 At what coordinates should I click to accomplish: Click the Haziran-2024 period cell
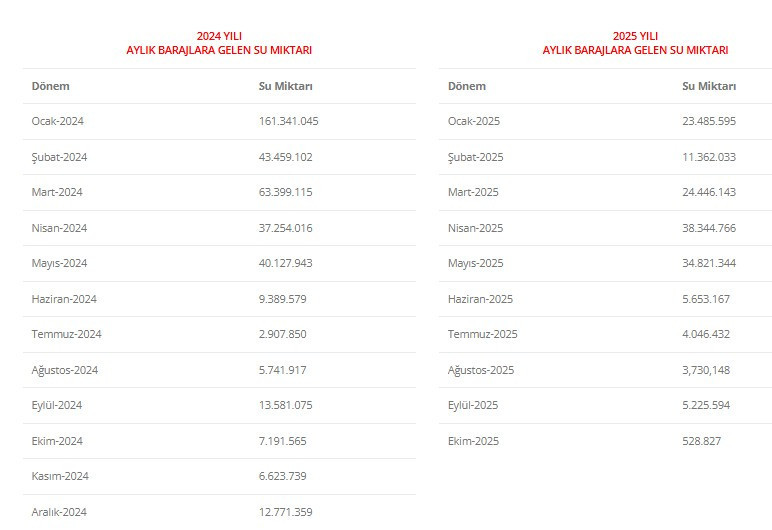pos(64,299)
